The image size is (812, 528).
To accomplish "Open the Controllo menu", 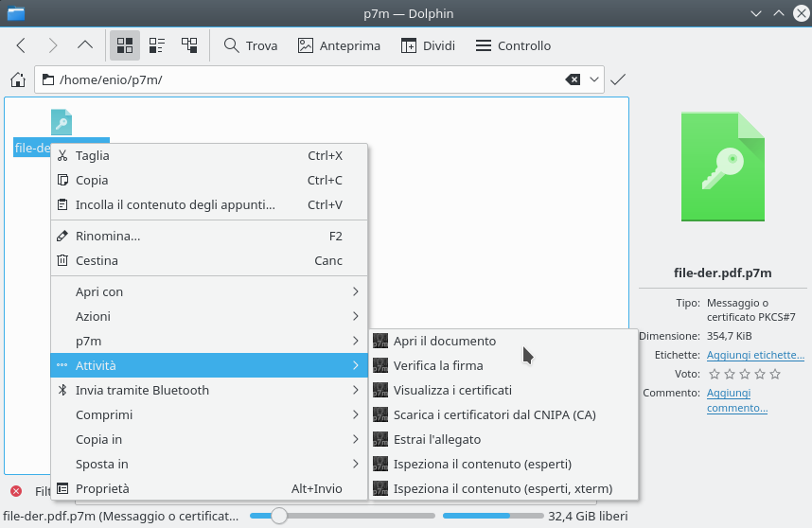I will pyautogui.click(x=513, y=45).
